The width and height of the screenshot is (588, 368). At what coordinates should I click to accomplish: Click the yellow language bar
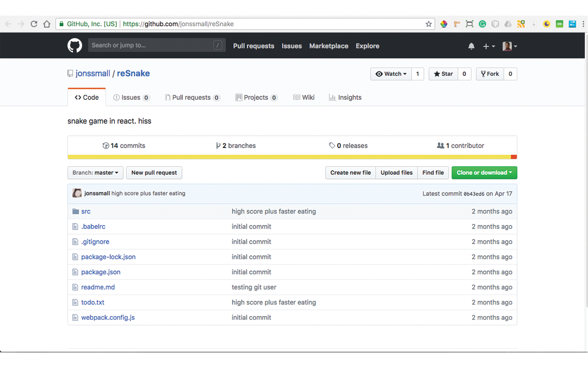pos(289,157)
